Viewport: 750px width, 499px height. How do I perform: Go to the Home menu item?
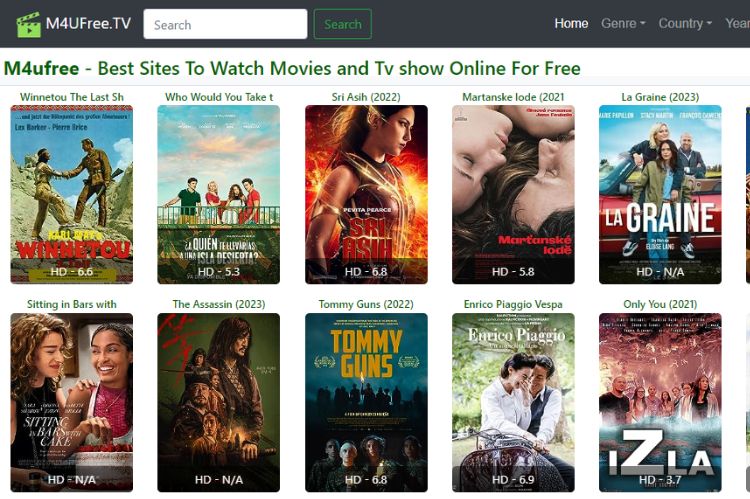click(x=571, y=23)
